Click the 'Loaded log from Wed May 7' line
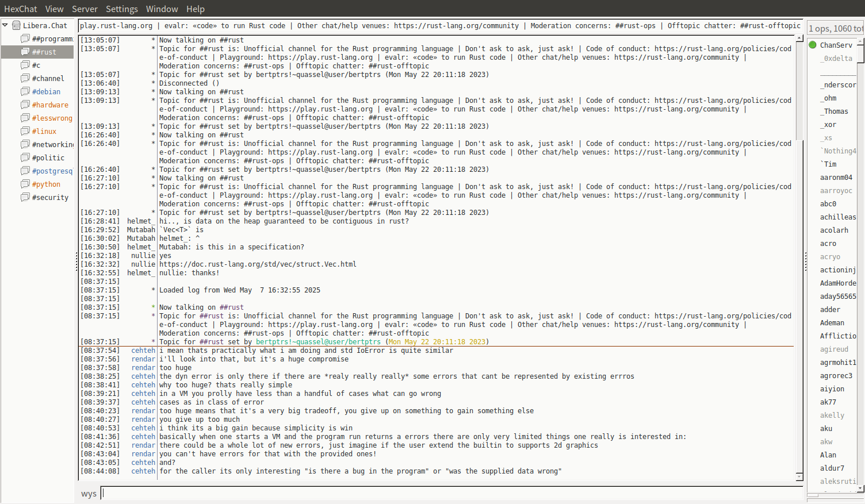 pyautogui.click(x=240, y=290)
